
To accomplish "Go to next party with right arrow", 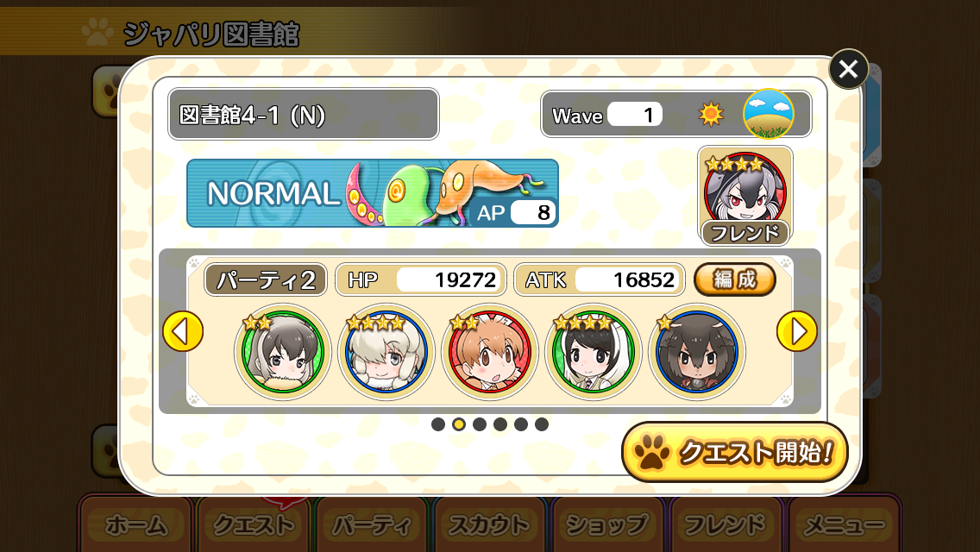I will point(797,331).
